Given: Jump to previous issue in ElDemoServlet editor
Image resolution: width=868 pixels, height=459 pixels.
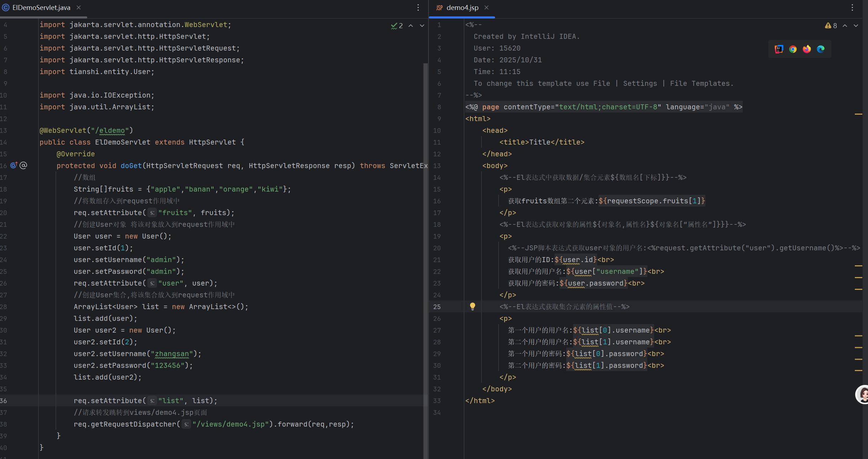Looking at the screenshot, I should 411,26.
